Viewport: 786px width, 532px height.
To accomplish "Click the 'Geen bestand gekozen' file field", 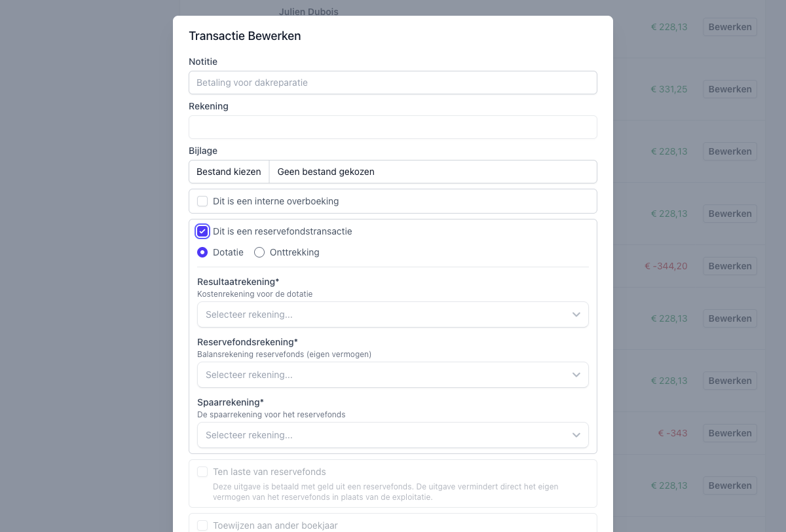I will tap(432, 172).
